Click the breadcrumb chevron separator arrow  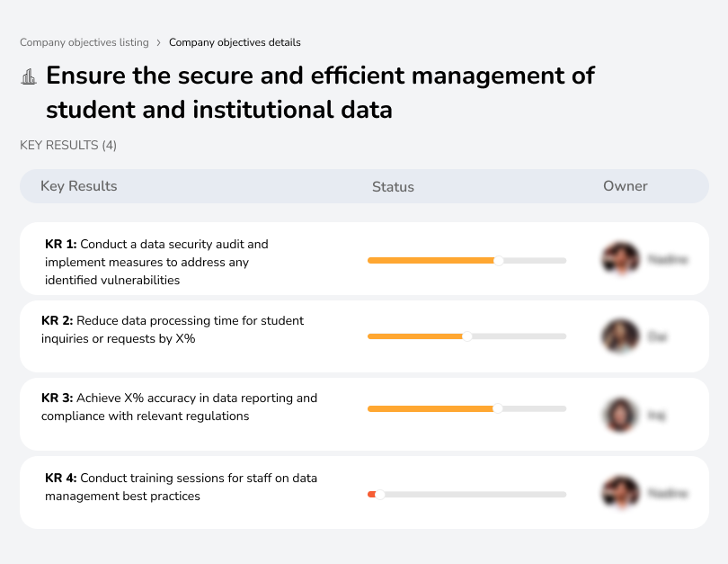tap(158, 42)
